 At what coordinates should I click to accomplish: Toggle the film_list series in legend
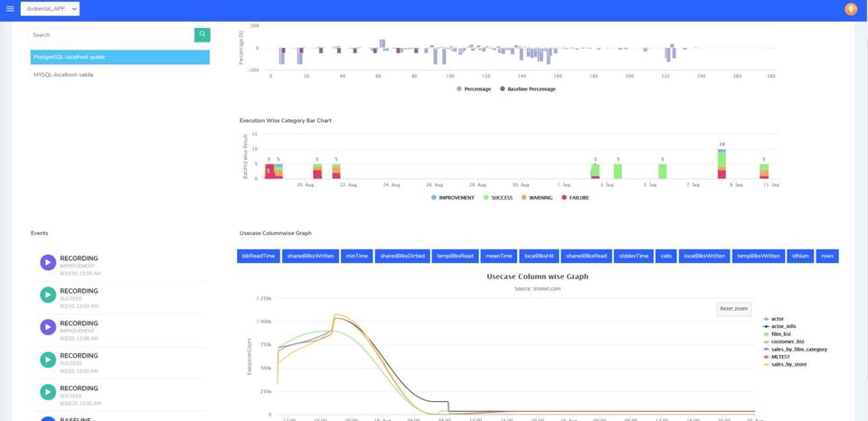pos(777,334)
